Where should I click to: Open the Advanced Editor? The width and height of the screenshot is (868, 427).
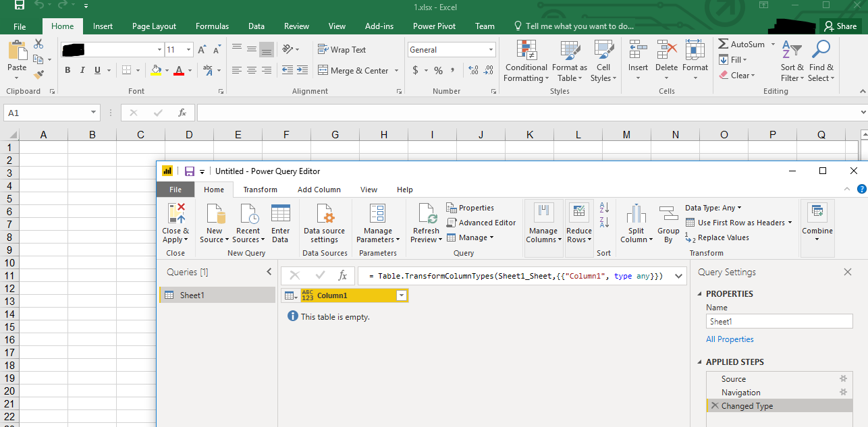point(481,223)
